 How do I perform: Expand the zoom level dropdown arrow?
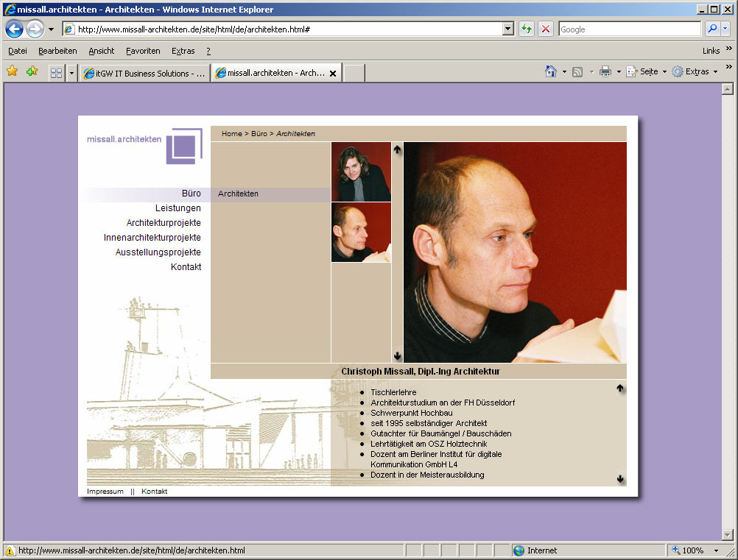click(716, 550)
